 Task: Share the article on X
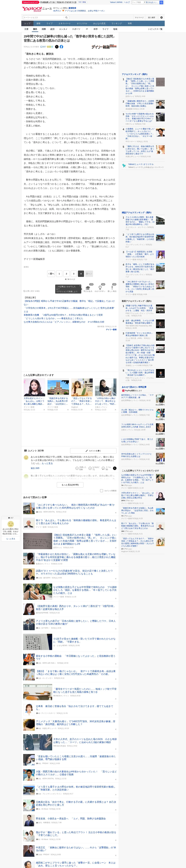(x=57, y=47)
